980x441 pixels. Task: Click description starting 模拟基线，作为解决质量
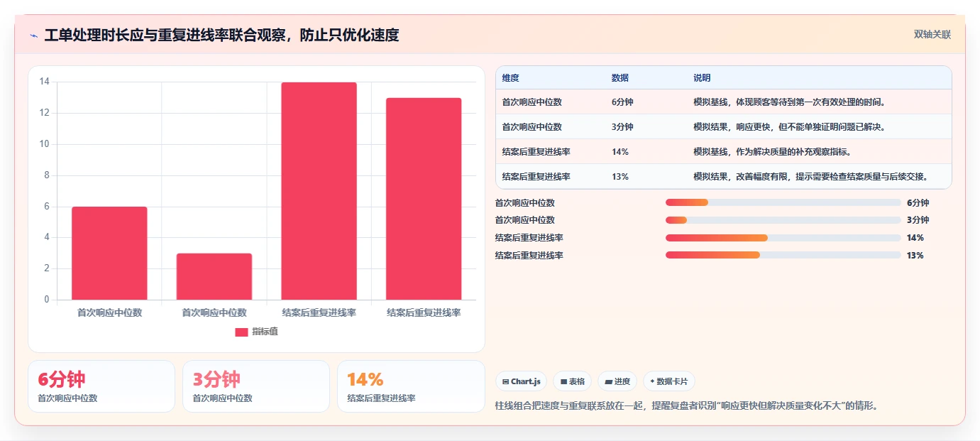(771, 152)
